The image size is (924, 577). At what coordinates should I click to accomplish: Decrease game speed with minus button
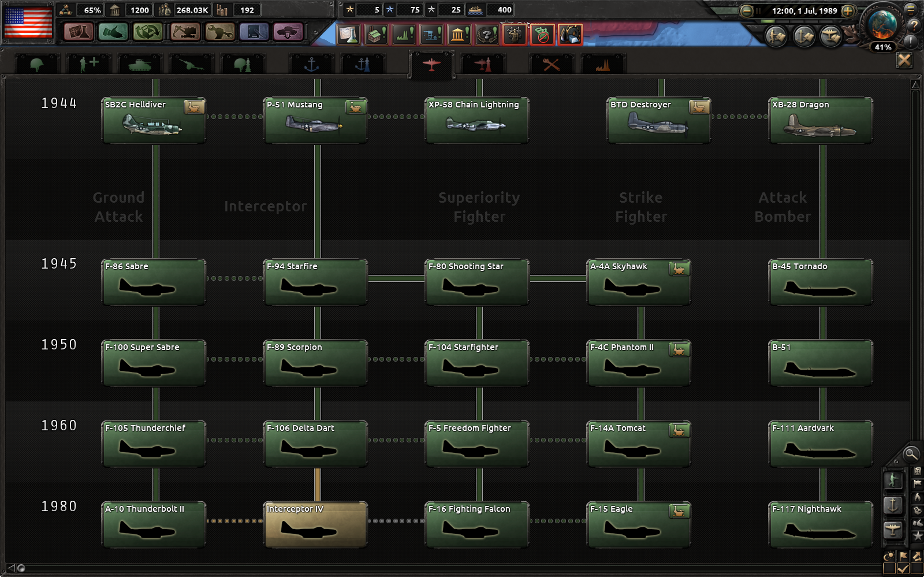(747, 11)
